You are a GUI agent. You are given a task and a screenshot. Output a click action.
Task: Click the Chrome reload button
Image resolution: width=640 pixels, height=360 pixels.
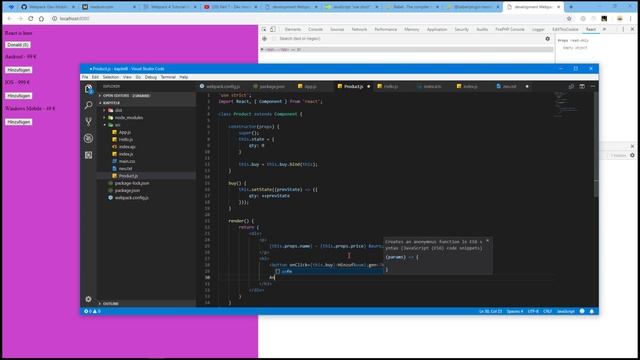tap(31, 19)
